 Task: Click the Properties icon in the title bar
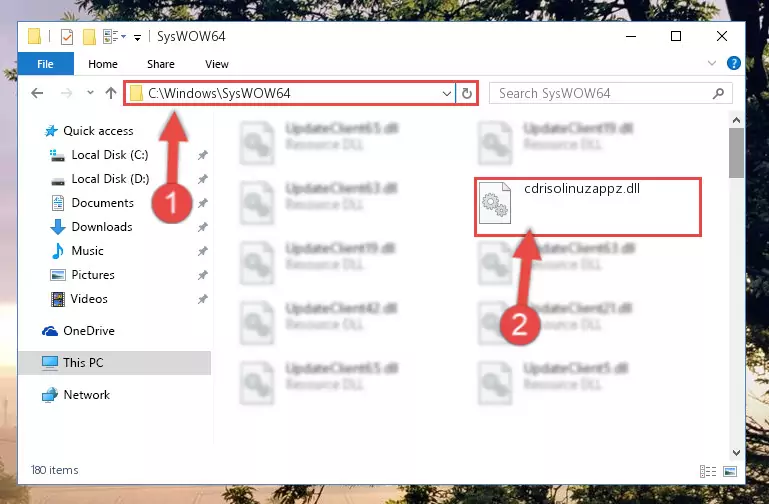click(x=67, y=37)
